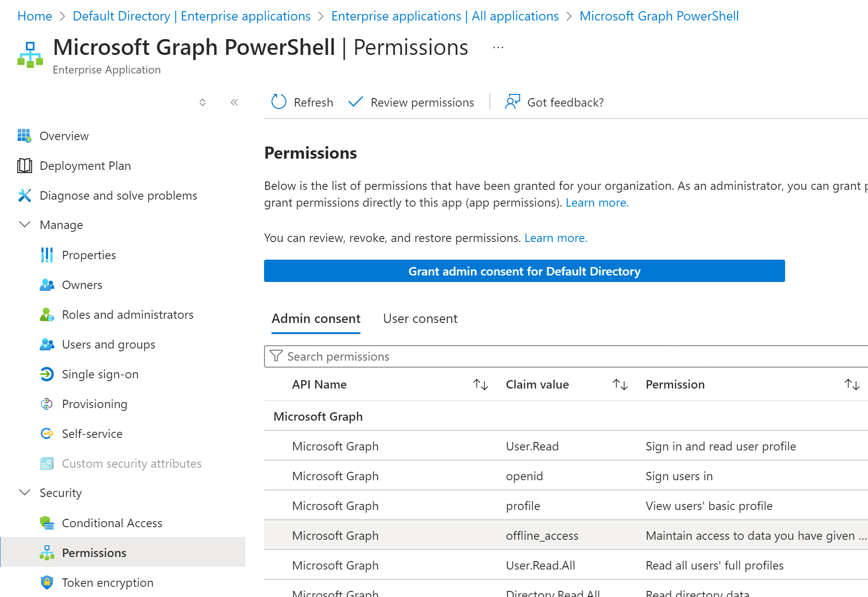This screenshot has width=868, height=597.
Task: Select the User.Read claim value cell
Action: coord(532,446)
